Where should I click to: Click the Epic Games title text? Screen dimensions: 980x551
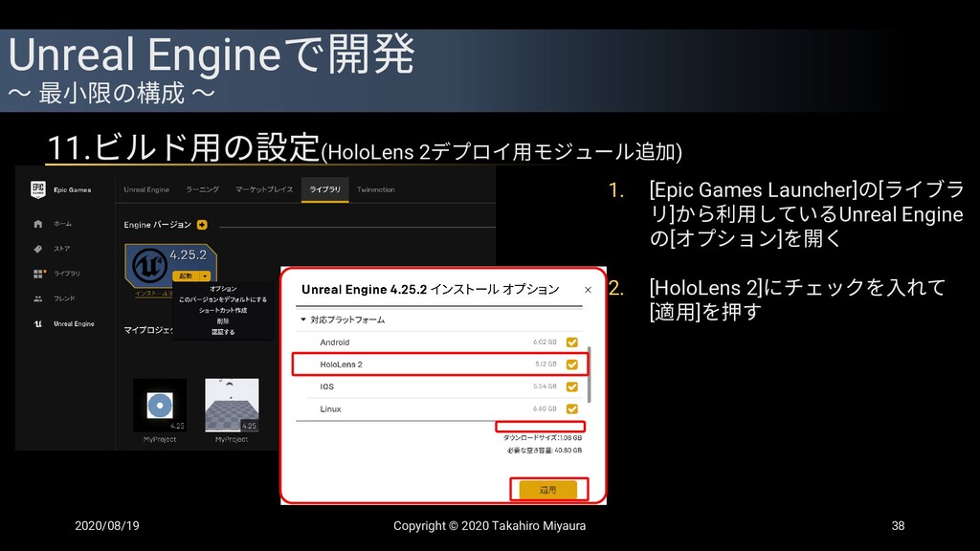(72, 190)
